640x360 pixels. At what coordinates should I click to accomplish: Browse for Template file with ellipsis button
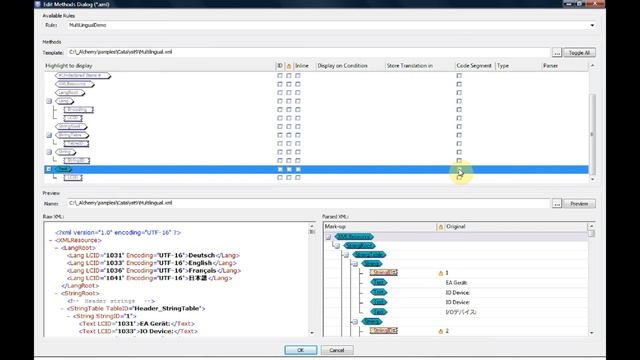557,53
